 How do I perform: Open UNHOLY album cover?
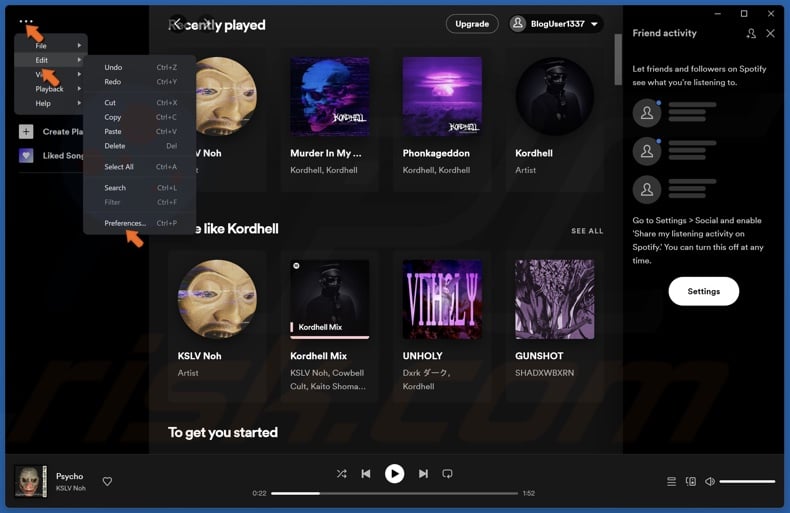tap(442, 299)
